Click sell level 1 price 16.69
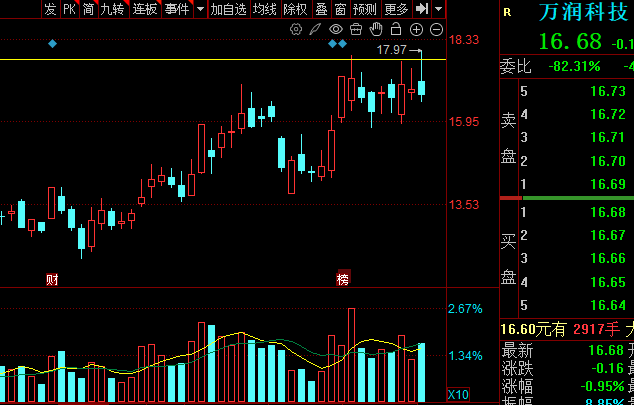The width and height of the screenshot is (634, 405). [608, 184]
